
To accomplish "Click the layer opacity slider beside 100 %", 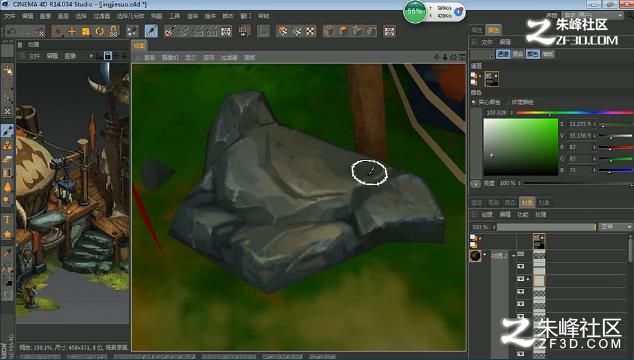I will [546, 227].
